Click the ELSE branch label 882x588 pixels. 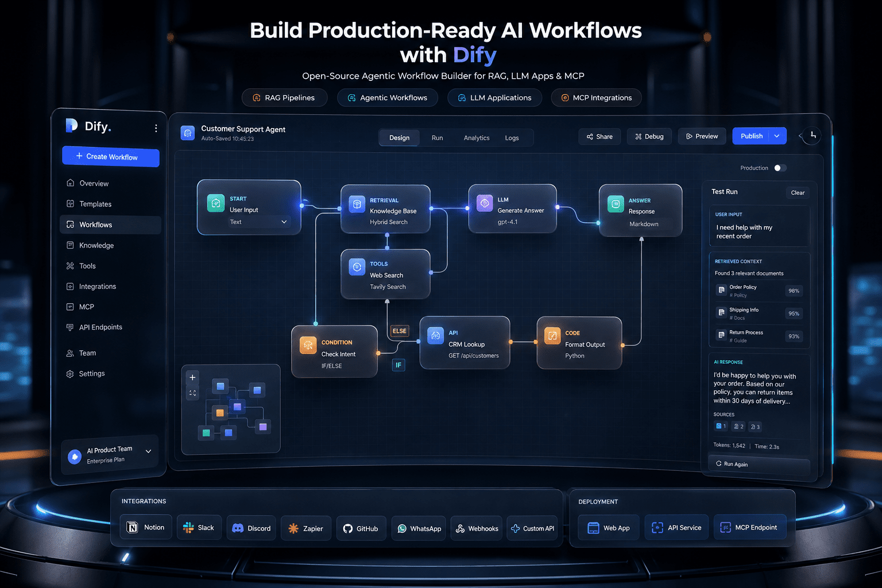pyautogui.click(x=400, y=331)
